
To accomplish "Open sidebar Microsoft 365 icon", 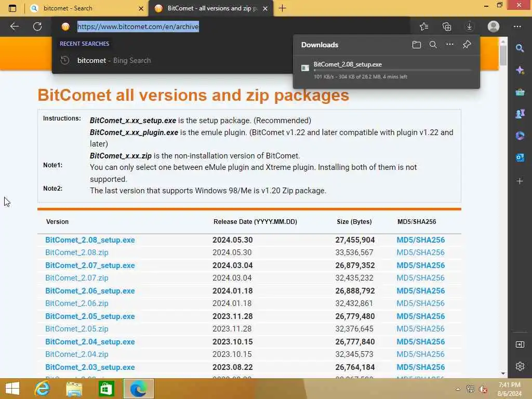I will 520,136.
